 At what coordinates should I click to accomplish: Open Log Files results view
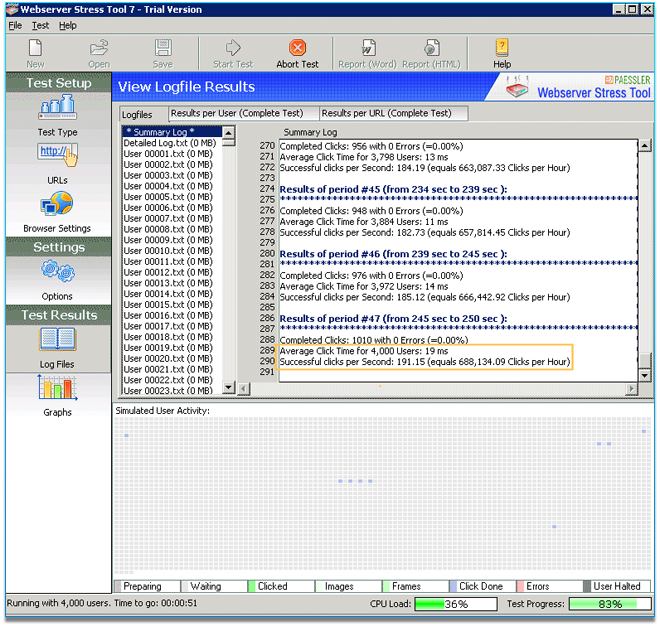click(x=57, y=348)
